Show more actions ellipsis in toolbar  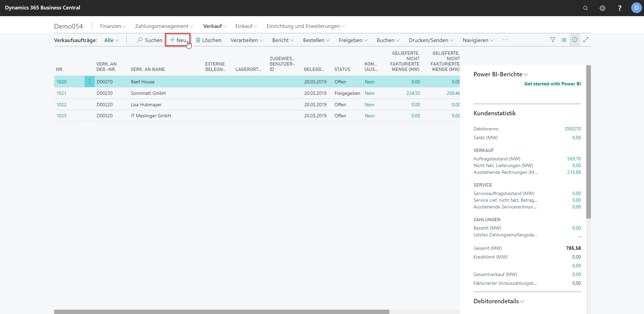(x=505, y=40)
